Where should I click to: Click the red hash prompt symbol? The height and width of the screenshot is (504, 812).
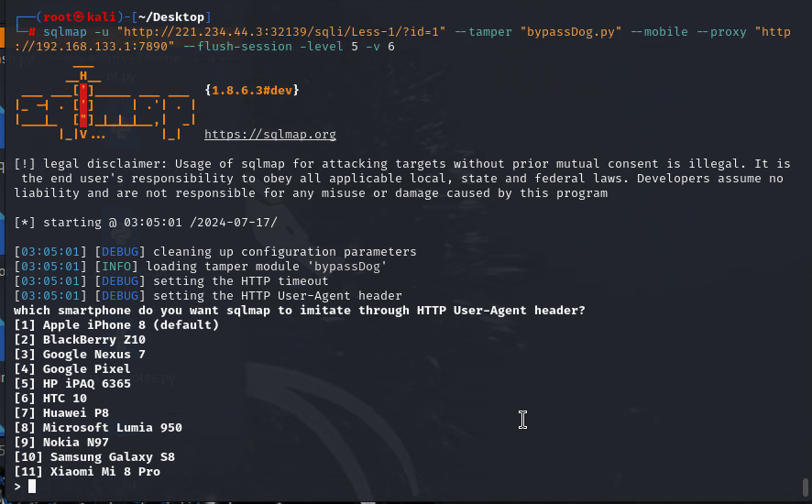(x=32, y=31)
